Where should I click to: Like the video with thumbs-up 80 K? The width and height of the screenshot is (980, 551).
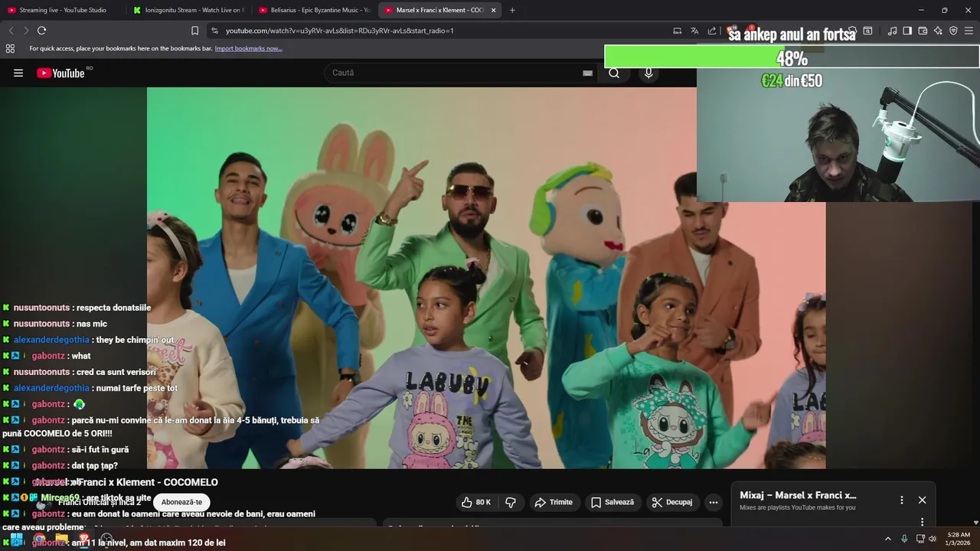(x=475, y=502)
